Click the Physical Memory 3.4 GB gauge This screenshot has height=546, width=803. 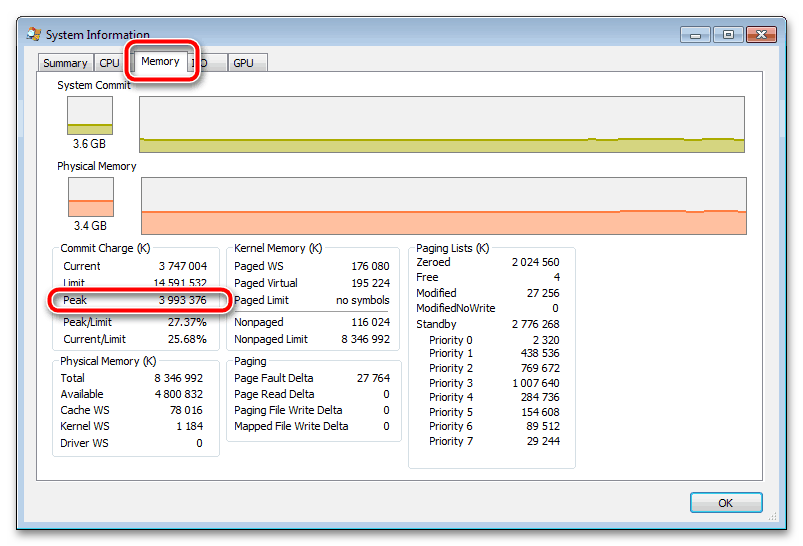[x=90, y=197]
